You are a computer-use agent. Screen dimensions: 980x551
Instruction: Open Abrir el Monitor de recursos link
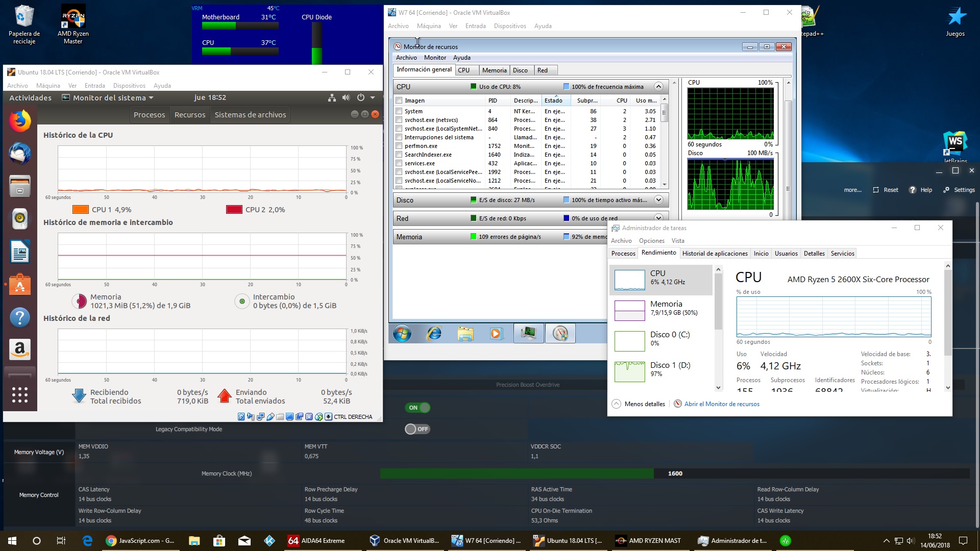click(x=722, y=404)
